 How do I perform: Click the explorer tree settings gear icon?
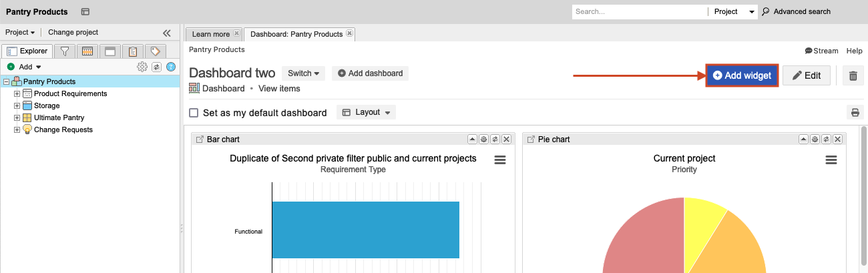[x=142, y=67]
